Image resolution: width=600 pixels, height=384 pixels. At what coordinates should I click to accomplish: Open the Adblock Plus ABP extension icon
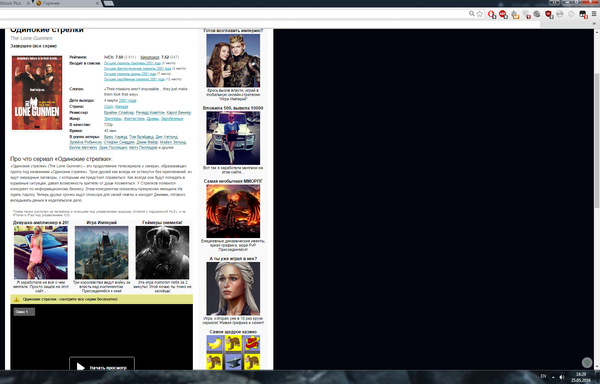coord(503,14)
